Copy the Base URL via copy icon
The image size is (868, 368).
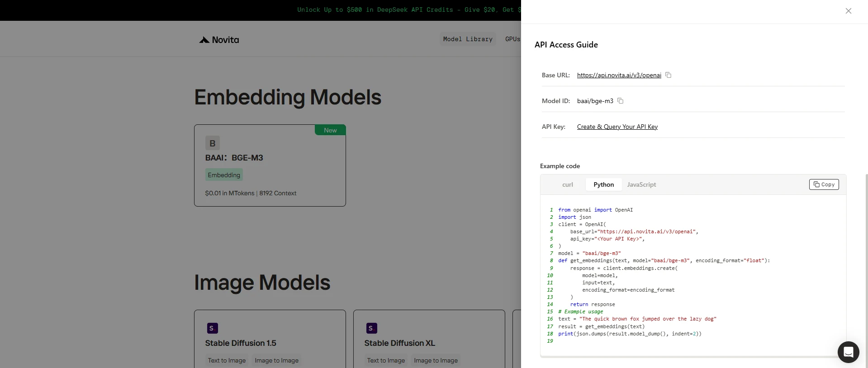[668, 75]
